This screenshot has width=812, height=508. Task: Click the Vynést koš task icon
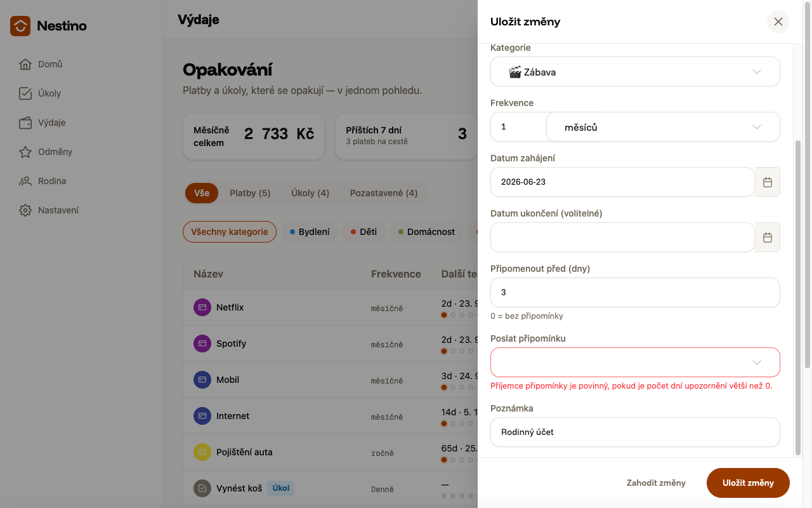coord(202,488)
